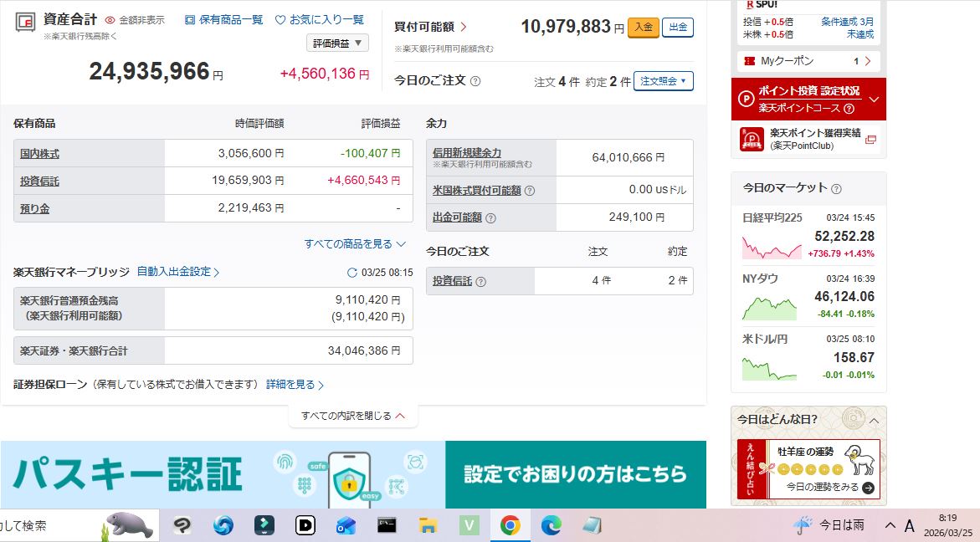Screen dimensions: 980x542
Task: Expand すべての商品を見る list
Action: tap(355, 244)
